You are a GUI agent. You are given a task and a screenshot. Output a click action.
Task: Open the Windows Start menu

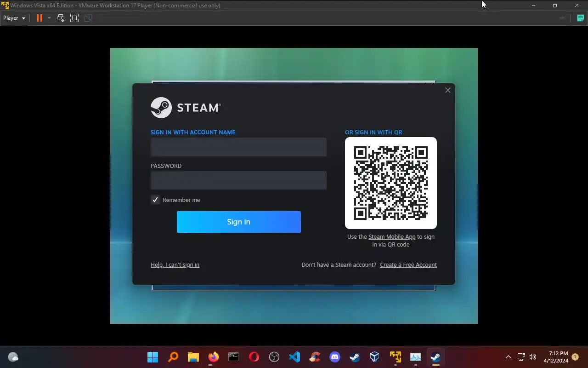point(153,357)
